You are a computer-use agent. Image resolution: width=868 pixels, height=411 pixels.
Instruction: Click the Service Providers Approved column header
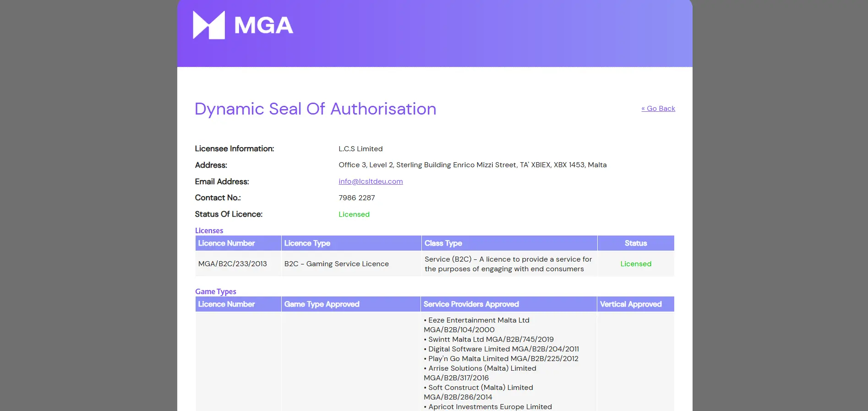(x=471, y=304)
